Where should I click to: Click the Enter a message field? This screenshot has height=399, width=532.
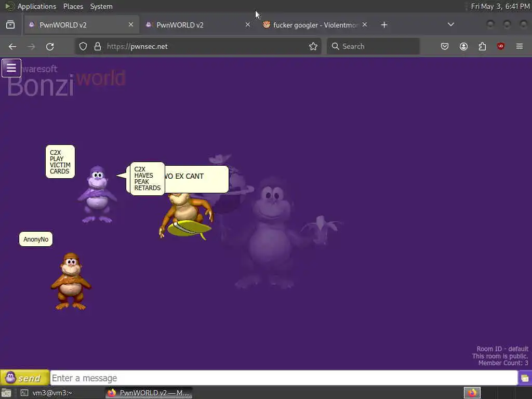[x=284, y=378]
